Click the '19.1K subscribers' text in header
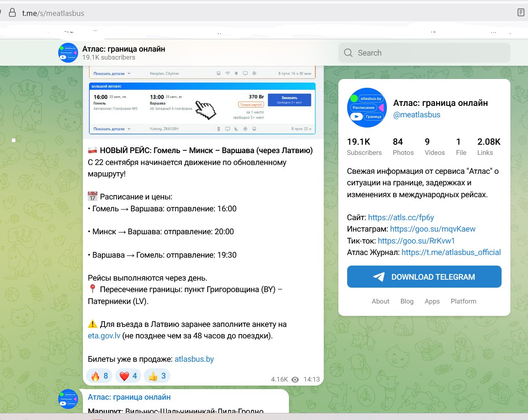This screenshot has height=420, width=528. click(x=109, y=57)
